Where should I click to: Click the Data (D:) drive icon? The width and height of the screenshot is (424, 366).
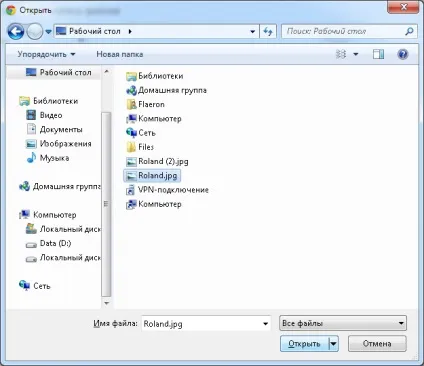[31, 245]
